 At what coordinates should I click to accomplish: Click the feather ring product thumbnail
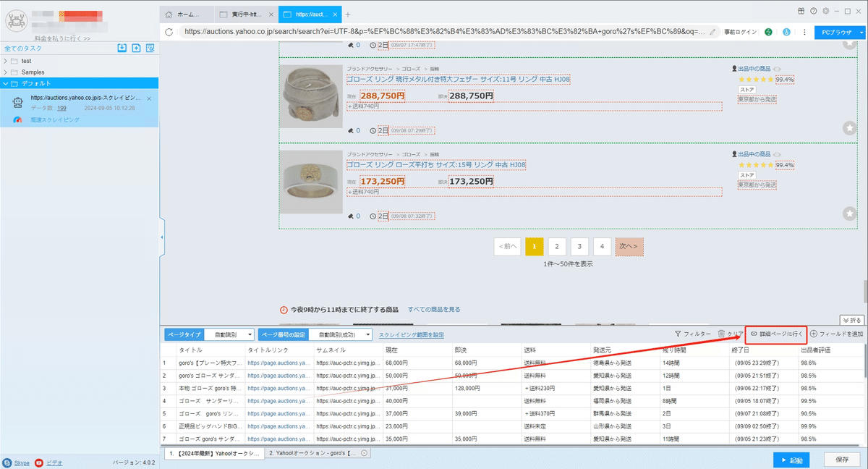(x=310, y=96)
